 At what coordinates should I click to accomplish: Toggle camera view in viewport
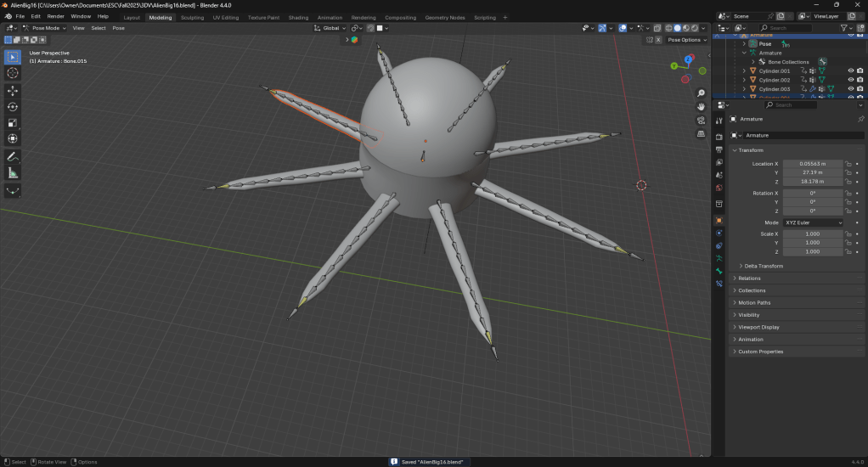701,120
